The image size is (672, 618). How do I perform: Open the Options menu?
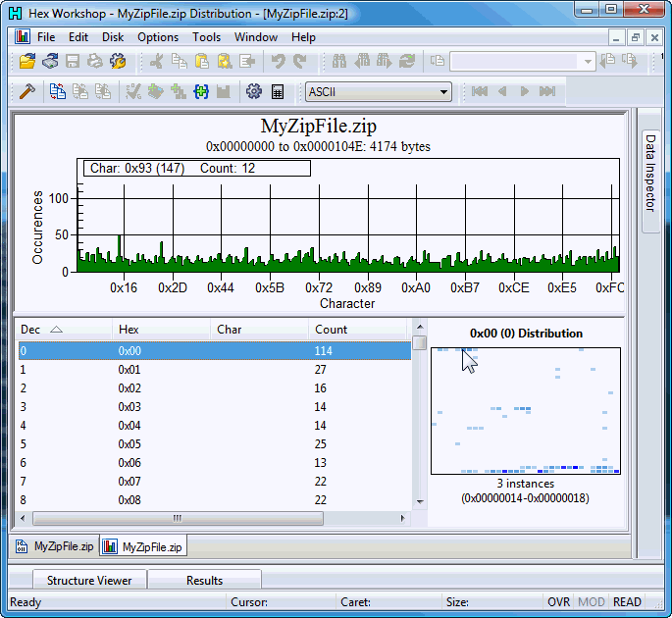158,37
